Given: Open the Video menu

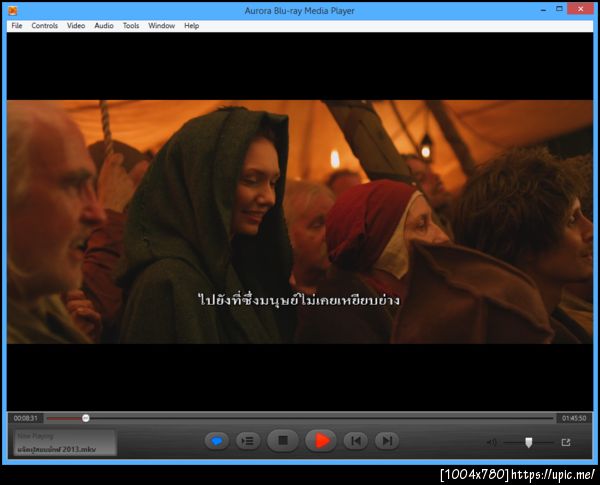Looking at the screenshot, I should click(76, 26).
